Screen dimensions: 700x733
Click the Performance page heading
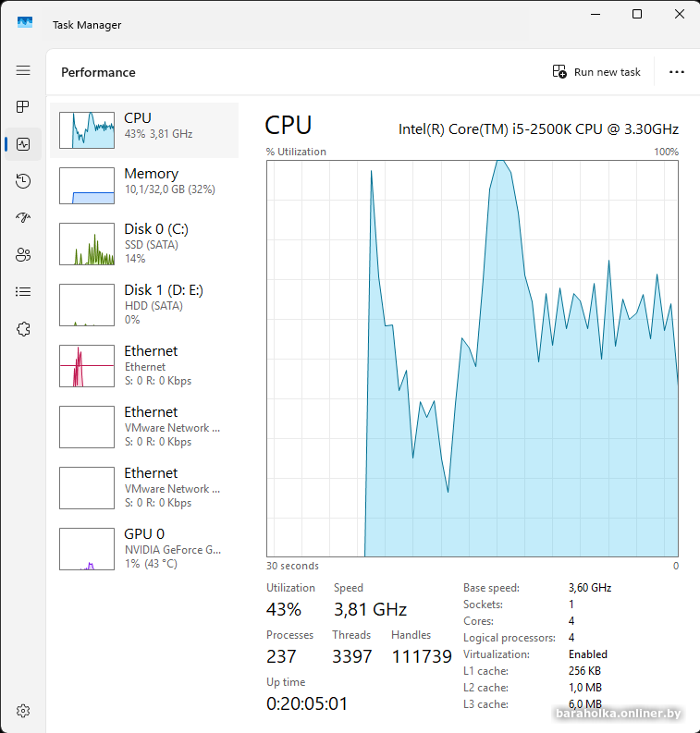point(98,72)
